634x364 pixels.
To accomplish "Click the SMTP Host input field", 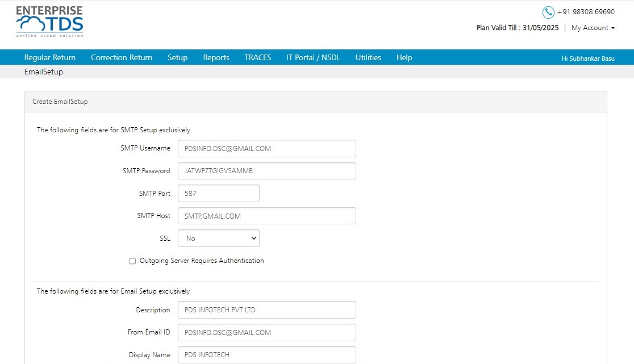I will [x=267, y=216].
